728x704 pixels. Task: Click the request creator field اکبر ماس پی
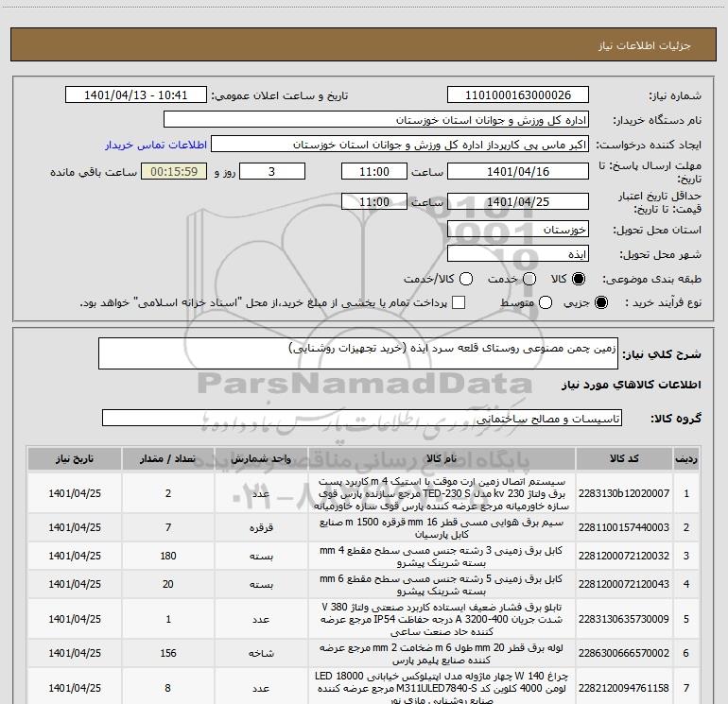pos(400,145)
